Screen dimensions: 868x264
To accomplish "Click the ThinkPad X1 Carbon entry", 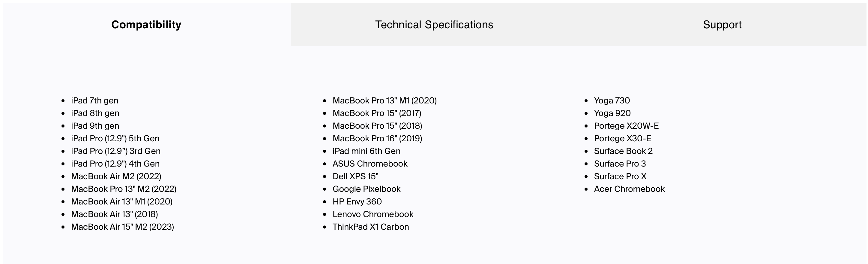I will tap(371, 227).
